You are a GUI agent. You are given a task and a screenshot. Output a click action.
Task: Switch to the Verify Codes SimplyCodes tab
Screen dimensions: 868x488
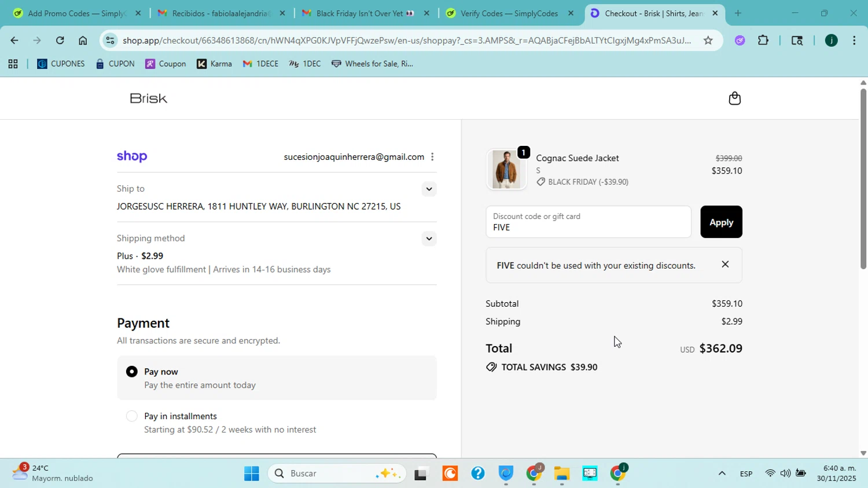(x=510, y=13)
